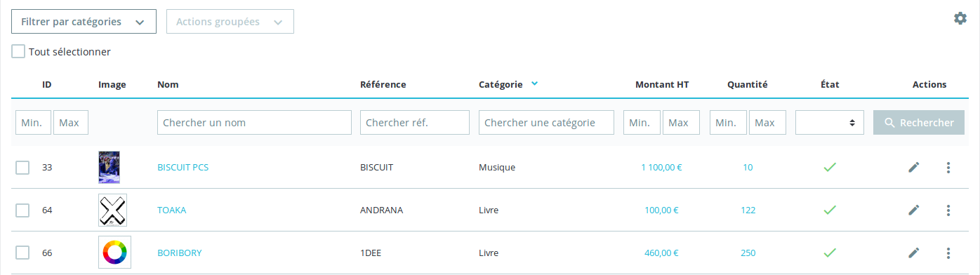The width and height of the screenshot is (980, 275).
Task: Click the Rechercher button
Action: click(919, 123)
